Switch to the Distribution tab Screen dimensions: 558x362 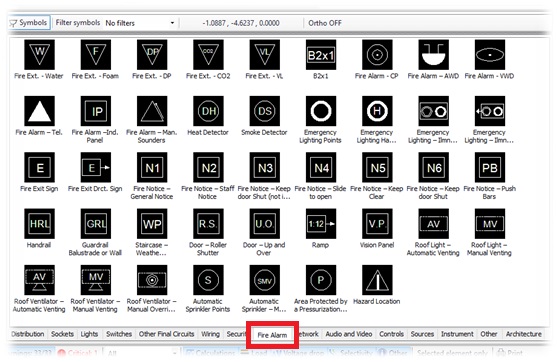click(x=28, y=334)
